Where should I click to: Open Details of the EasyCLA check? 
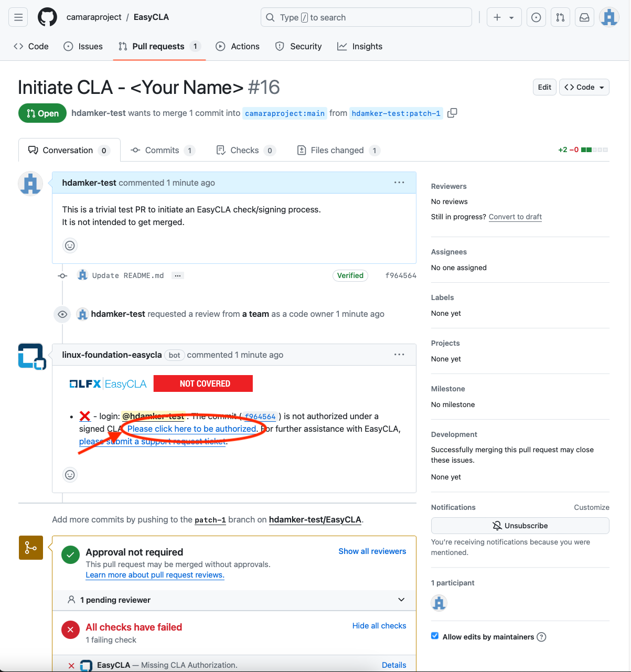[x=394, y=665]
